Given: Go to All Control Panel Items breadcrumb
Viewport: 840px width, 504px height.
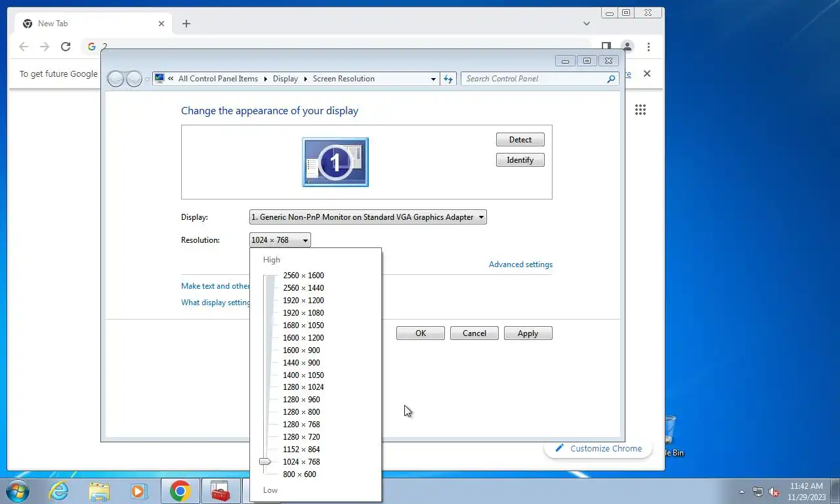Looking at the screenshot, I should tap(218, 79).
